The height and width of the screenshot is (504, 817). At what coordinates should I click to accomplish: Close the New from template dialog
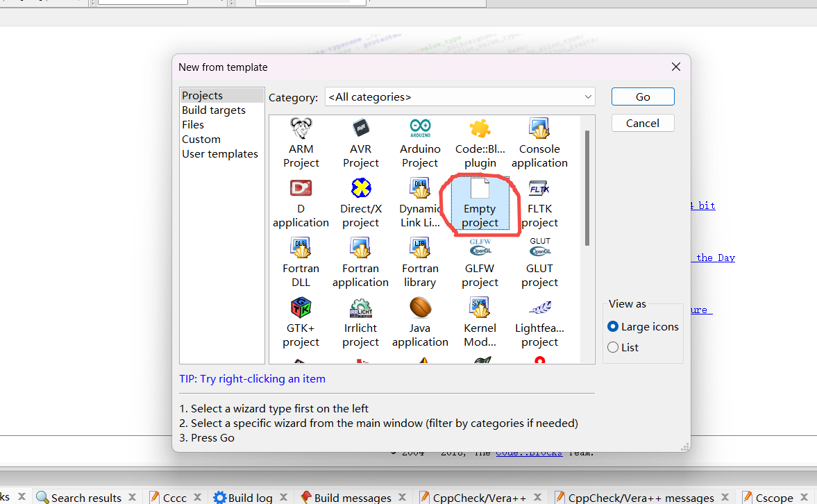click(x=676, y=67)
